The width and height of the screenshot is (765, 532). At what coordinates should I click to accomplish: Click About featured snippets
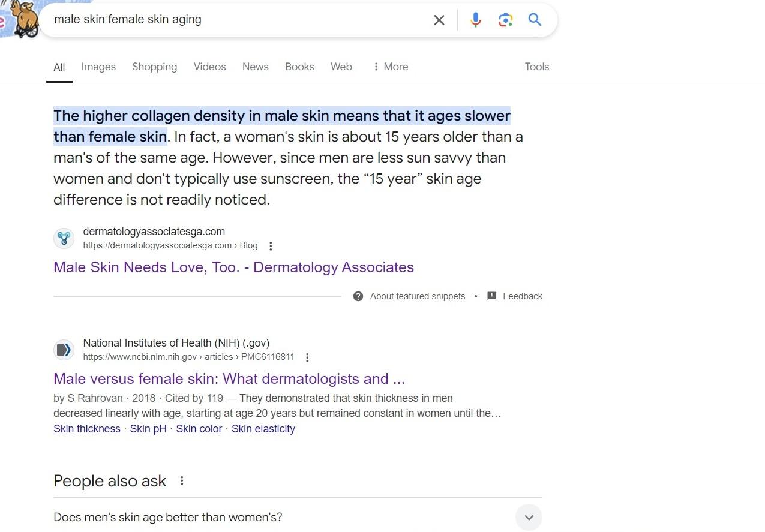click(x=417, y=296)
